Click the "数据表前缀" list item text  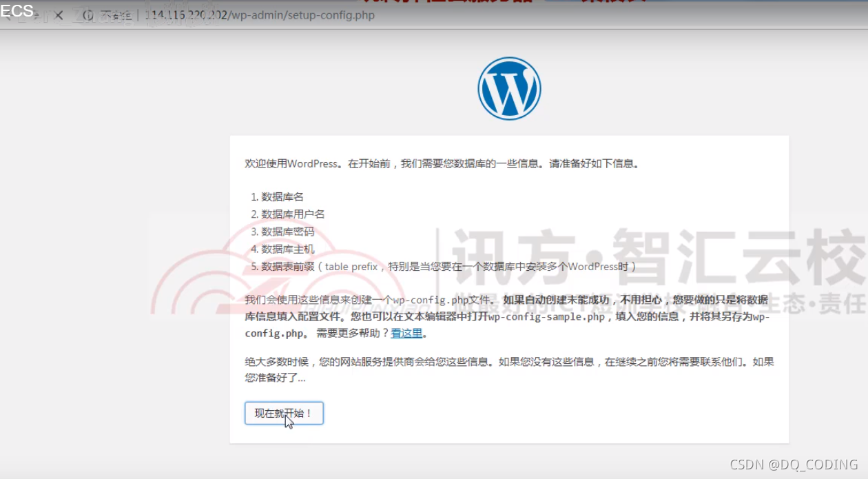[x=449, y=266]
